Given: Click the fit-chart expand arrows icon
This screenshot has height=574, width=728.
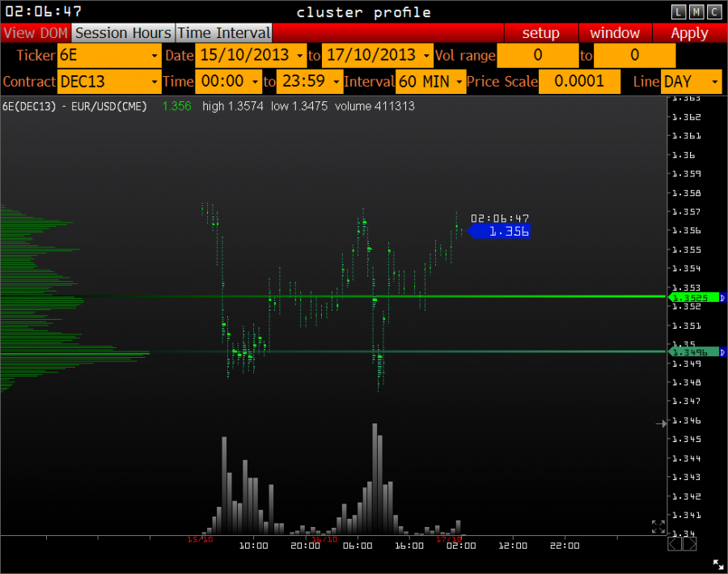Looking at the screenshot, I should pos(658,526).
